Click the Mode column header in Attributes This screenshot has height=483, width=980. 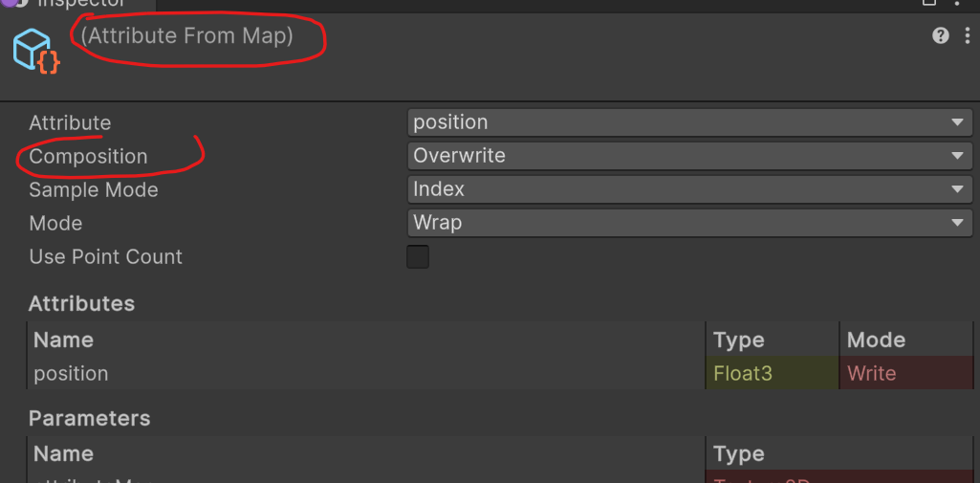tap(876, 340)
